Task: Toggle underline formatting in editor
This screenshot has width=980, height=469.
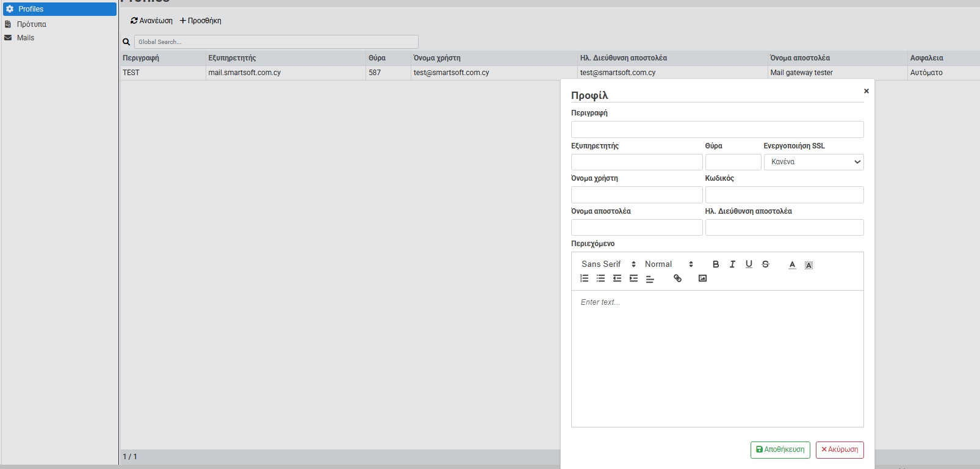Action: tap(749, 264)
